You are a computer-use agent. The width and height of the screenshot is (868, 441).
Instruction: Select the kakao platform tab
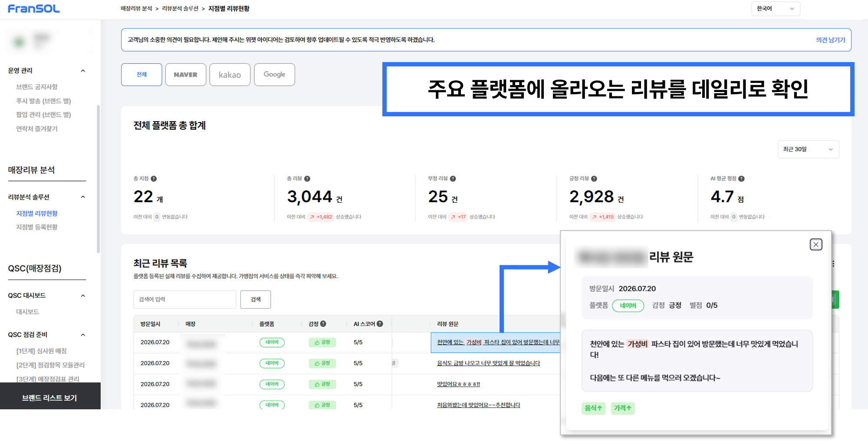(230, 75)
